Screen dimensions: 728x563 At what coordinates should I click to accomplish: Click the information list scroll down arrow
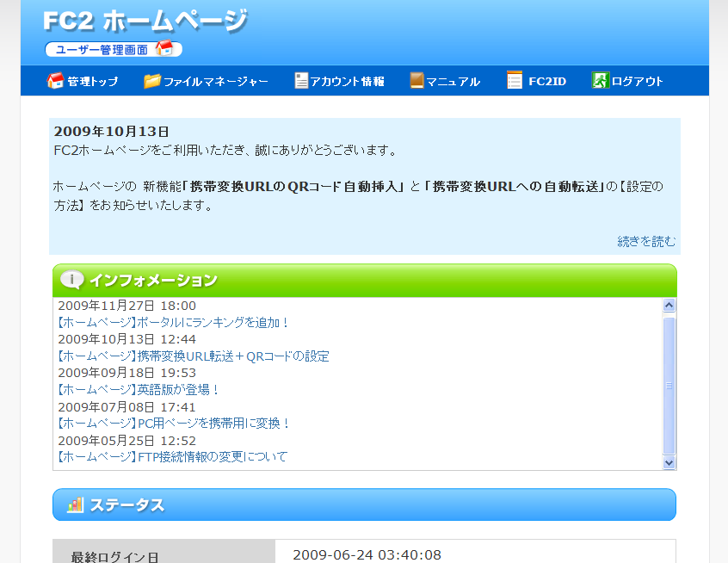click(669, 462)
